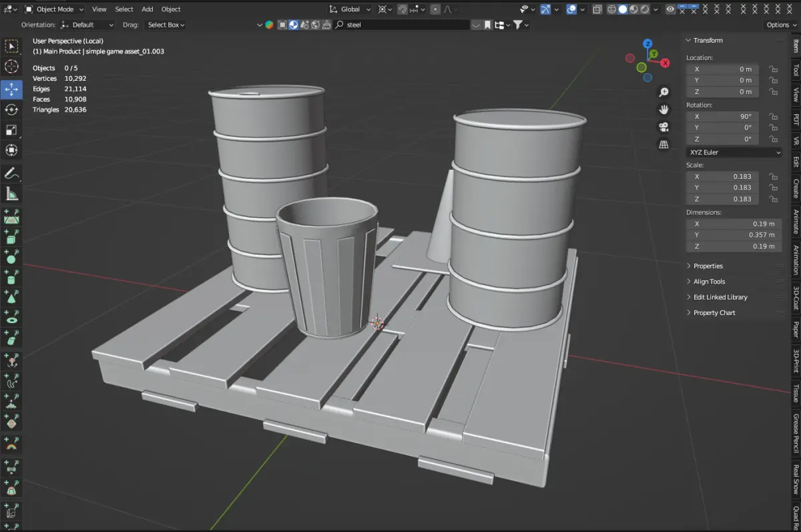The width and height of the screenshot is (801, 532).
Task: Switch to the 3D-Print sidebar tab
Action: [x=796, y=361]
